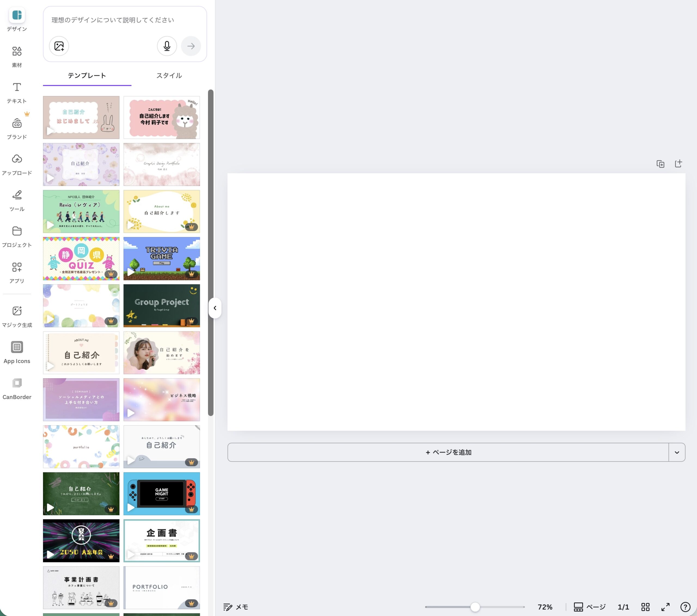Open the duplicate page icon above the canvas
697x616 pixels.
pos(661,164)
